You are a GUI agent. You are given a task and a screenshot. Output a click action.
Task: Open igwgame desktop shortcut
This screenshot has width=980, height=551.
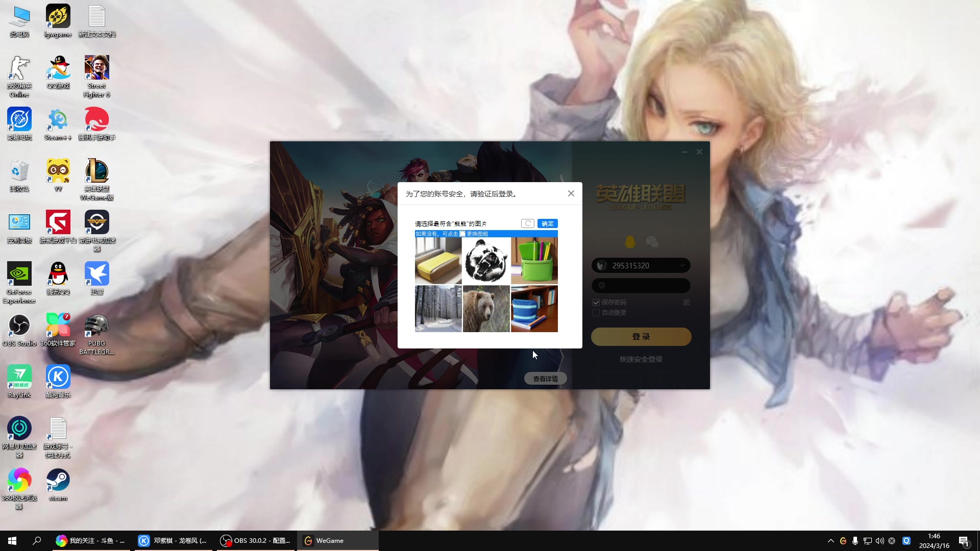[58, 21]
